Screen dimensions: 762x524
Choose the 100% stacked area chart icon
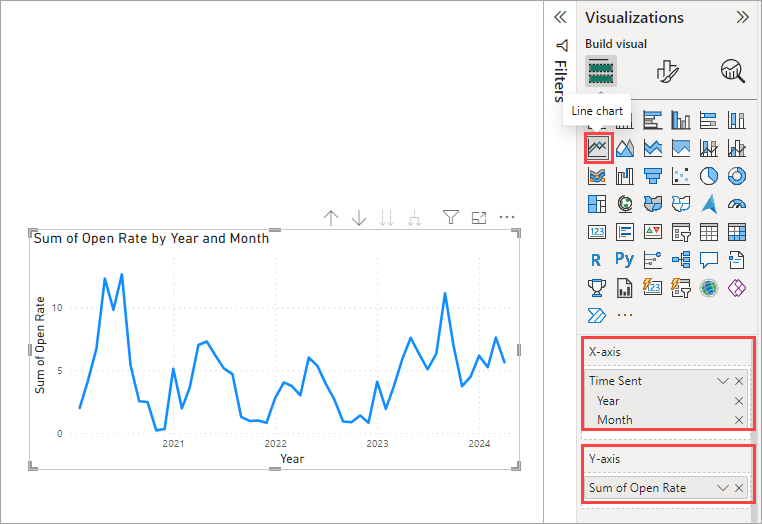681,148
